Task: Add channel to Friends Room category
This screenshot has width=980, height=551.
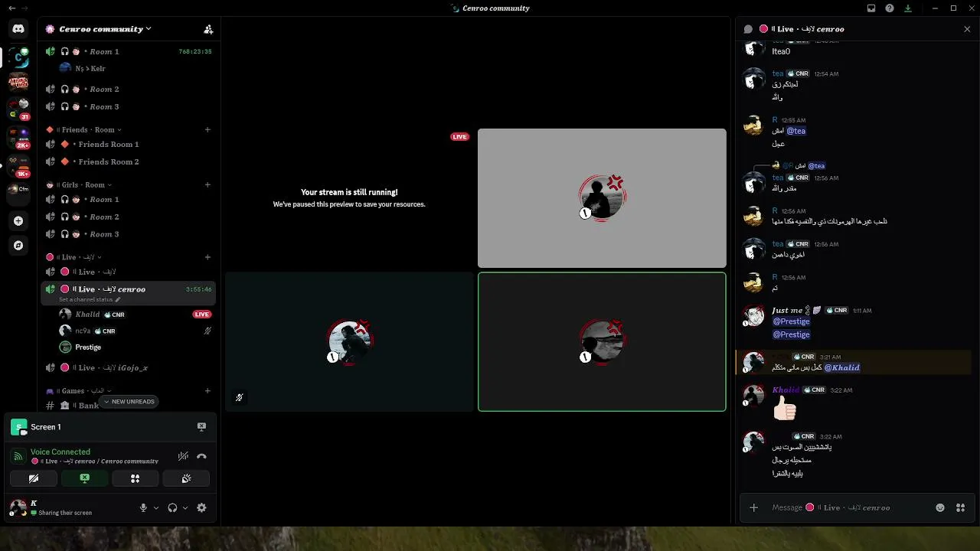Action: click(x=207, y=130)
